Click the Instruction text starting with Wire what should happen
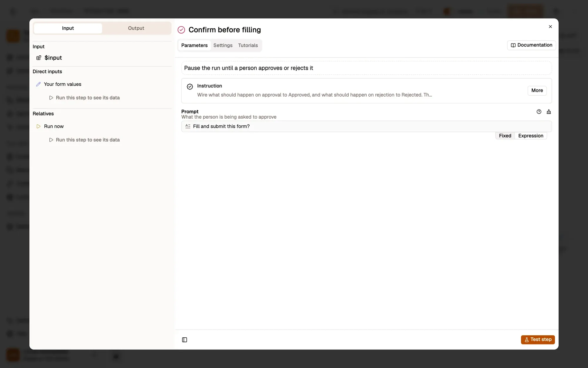This screenshot has height=368, width=588. [x=314, y=95]
